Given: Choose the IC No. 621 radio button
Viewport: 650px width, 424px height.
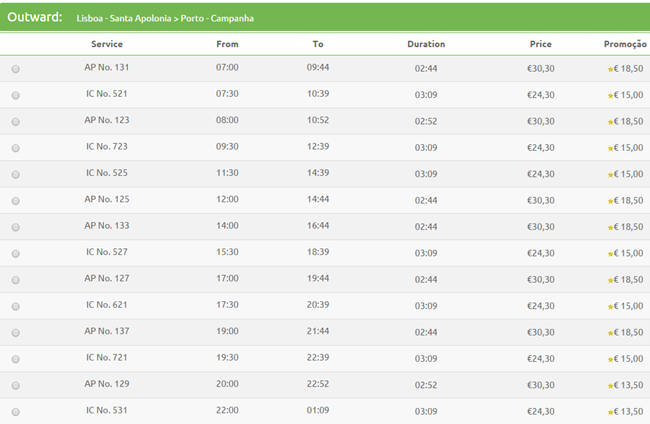Looking at the screenshot, I should [16, 306].
